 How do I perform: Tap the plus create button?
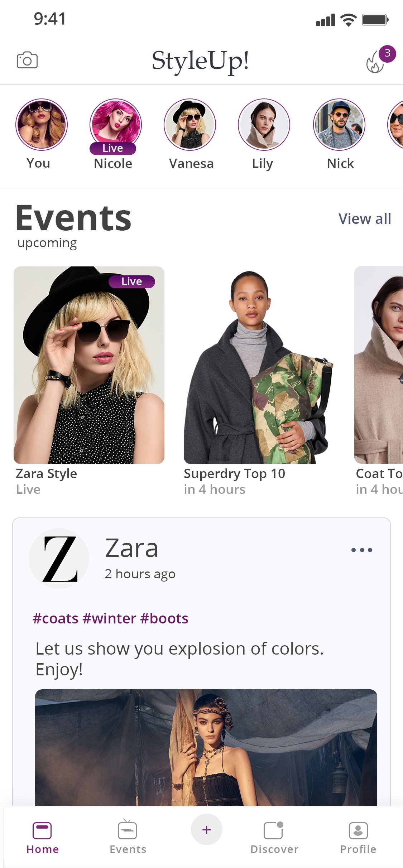pos(207,829)
